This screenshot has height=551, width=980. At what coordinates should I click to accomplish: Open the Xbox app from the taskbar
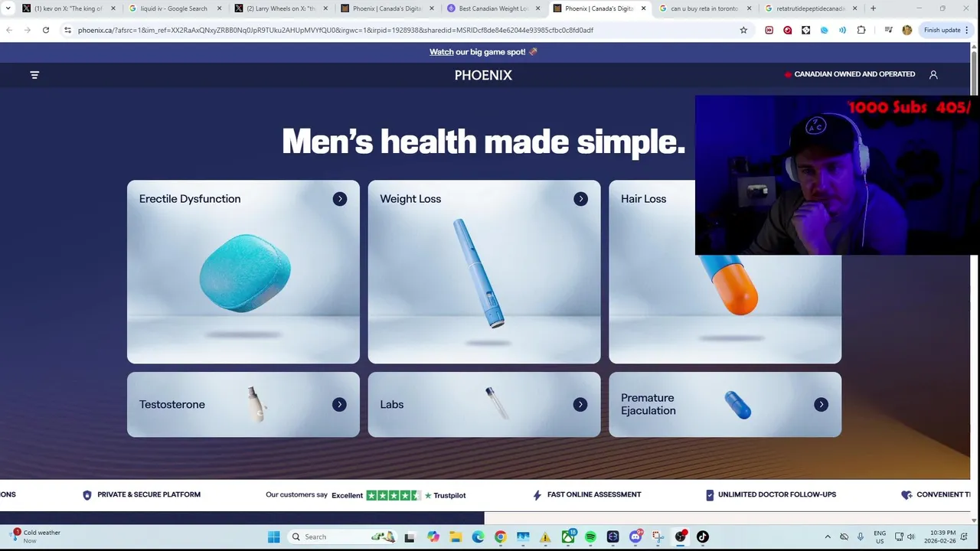coord(568,536)
